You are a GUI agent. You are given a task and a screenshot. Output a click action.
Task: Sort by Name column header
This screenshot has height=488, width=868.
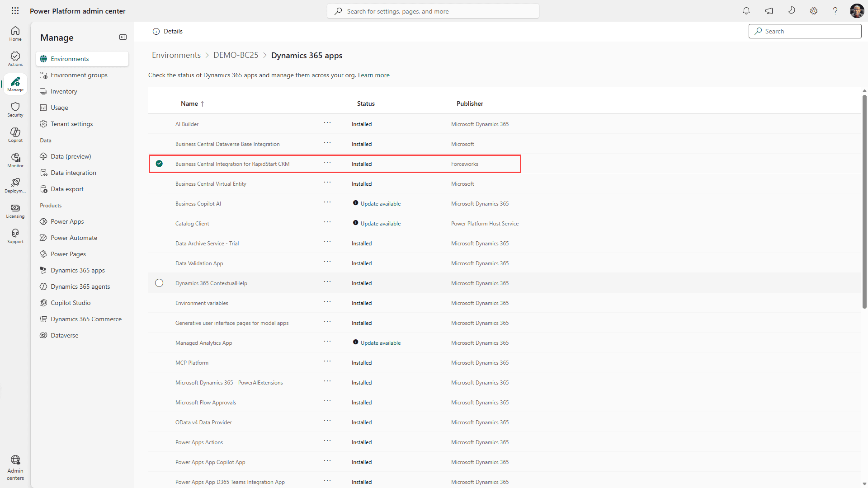(192, 103)
